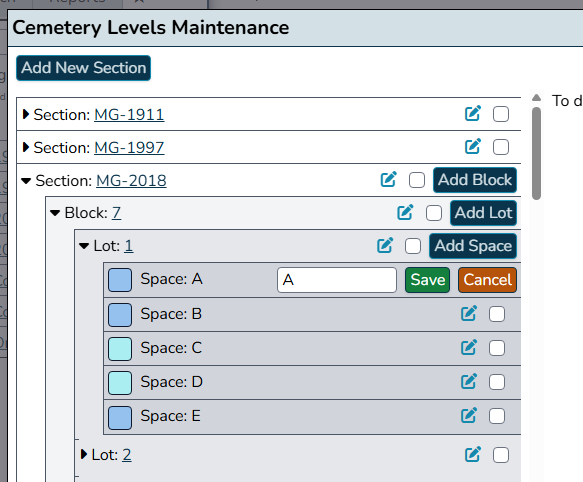This screenshot has height=482, width=583.
Task: Expand Section MG-1911 with its arrow
Action: pyautogui.click(x=26, y=114)
